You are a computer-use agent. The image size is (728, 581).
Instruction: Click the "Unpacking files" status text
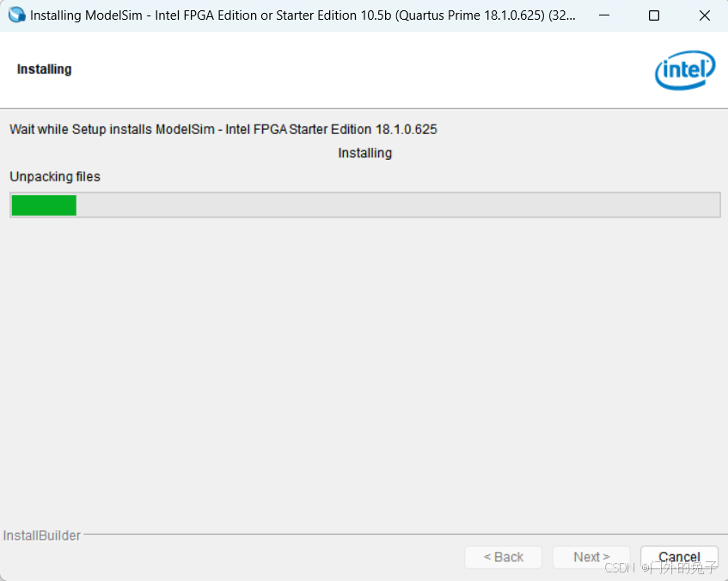click(x=55, y=177)
